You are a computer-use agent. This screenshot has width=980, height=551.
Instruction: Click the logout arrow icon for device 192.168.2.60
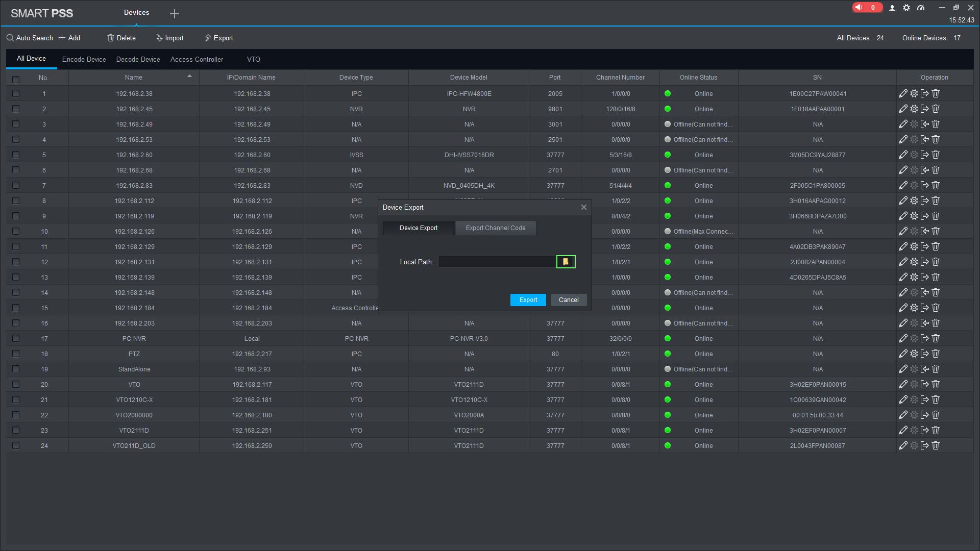[x=925, y=155]
